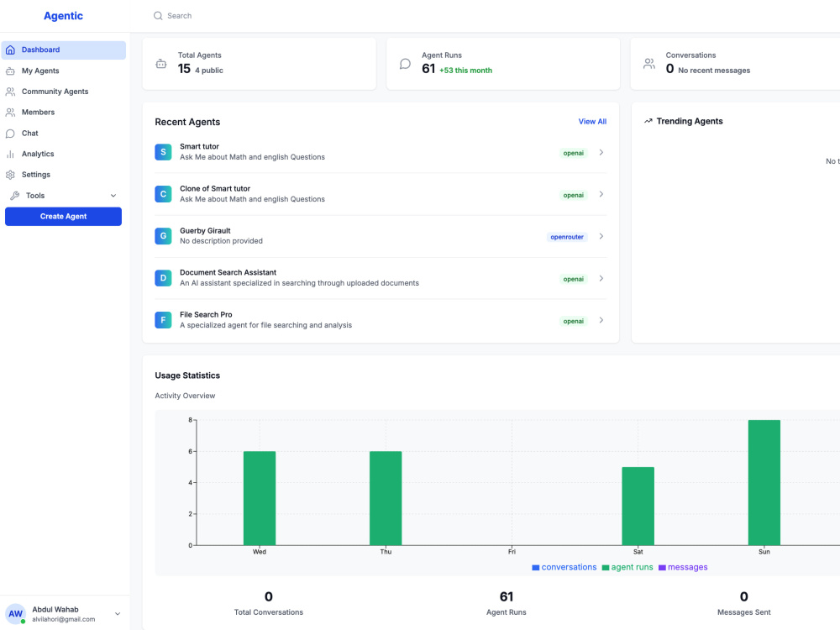Click the search magnifier icon
This screenshot has height=630, width=840.
(158, 16)
